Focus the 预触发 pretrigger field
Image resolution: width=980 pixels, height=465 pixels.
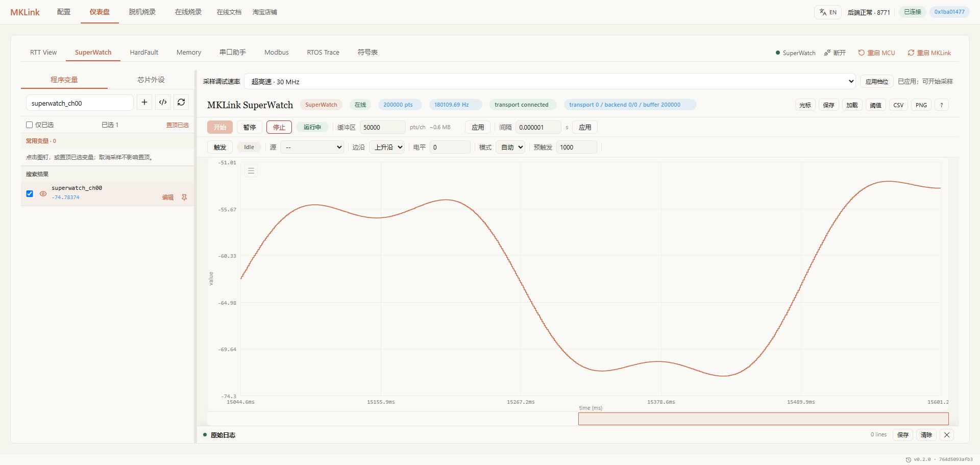[576, 147]
